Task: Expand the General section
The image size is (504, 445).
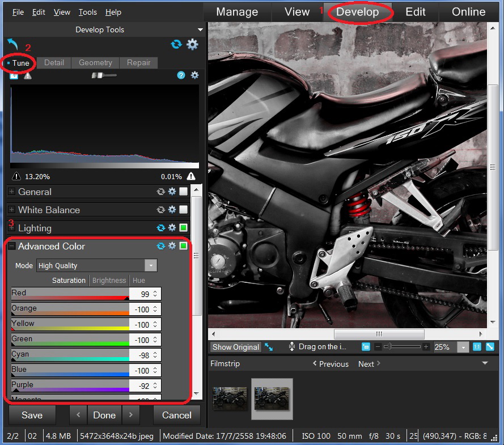Action: click(11, 192)
